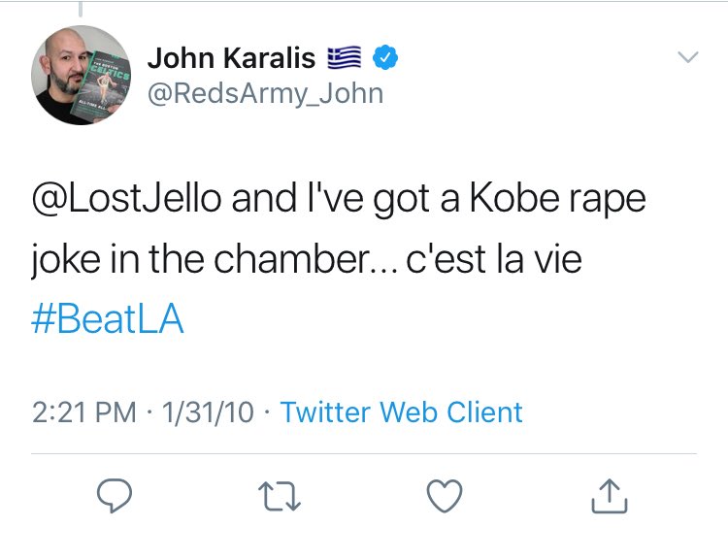Like the tweet with the heart icon
Image resolution: width=728 pixels, height=560 pixels.
point(445,497)
